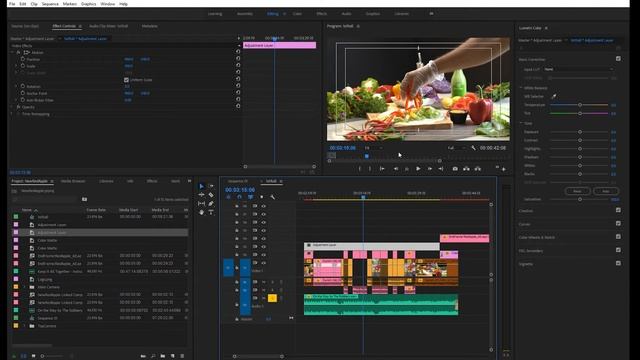Adjust the Temperature slider handle
Screen dimensions: 640x360
tap(580, 105)
